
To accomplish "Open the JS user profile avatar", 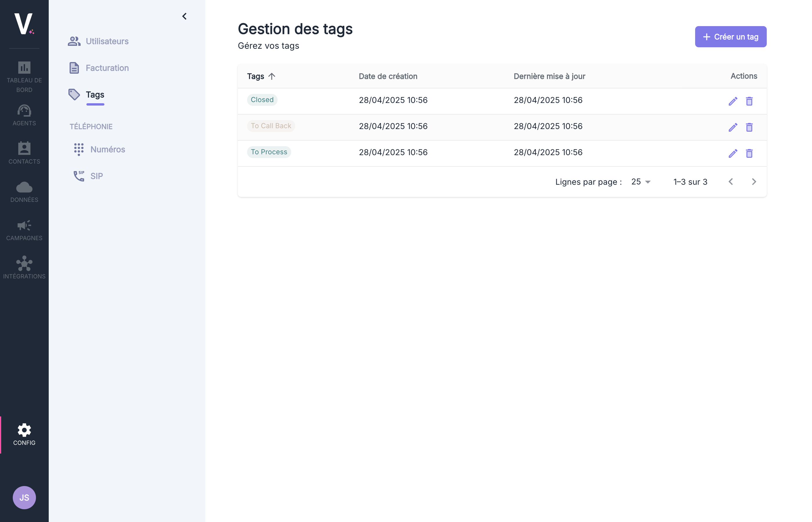I will tap(24, 498).
